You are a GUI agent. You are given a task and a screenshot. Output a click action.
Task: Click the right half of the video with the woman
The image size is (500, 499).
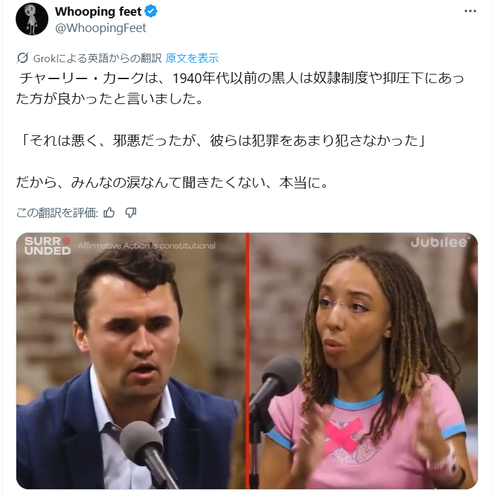click(x=364, y=361)
